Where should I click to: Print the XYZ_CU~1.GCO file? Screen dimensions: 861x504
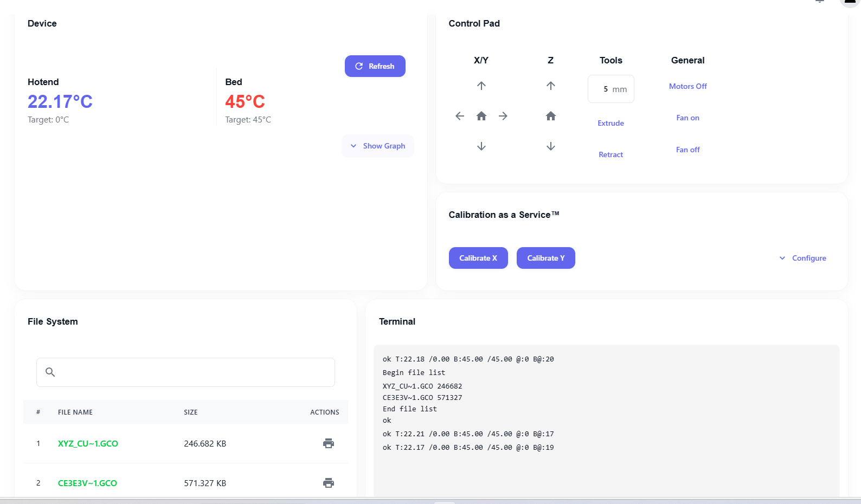point(329,443)
